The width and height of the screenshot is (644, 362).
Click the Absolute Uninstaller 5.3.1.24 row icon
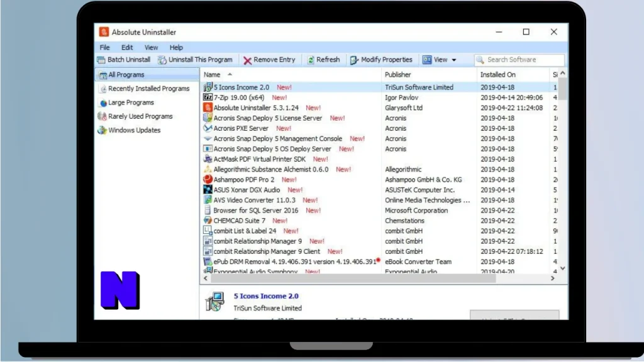(x=208, y=107)
